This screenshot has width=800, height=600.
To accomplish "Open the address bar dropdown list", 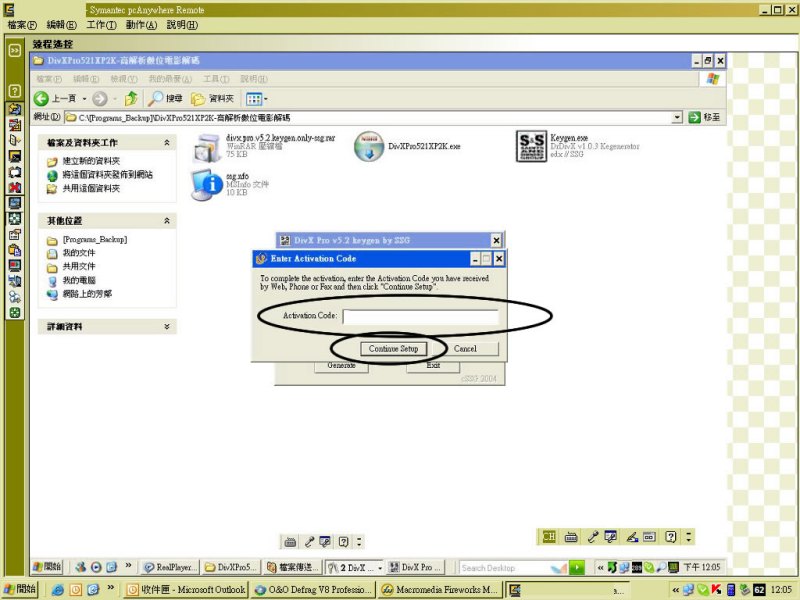I will (x=677, y=118).
